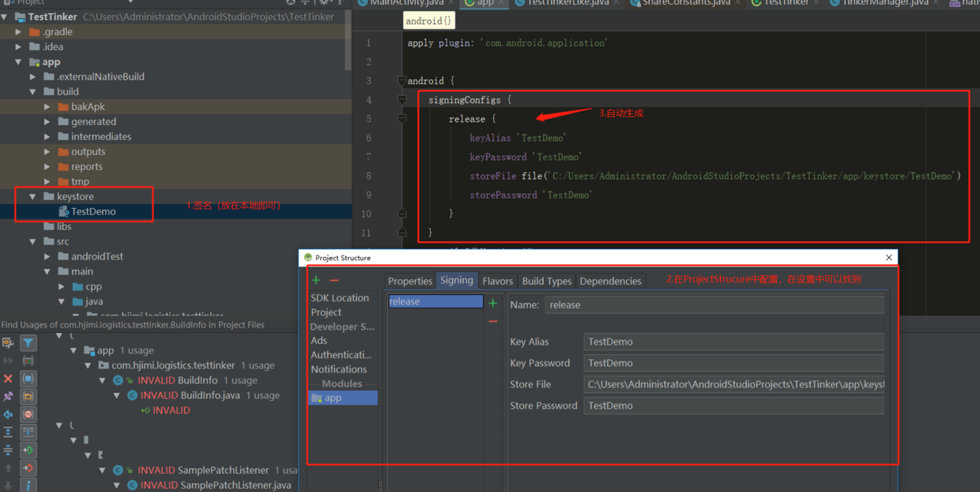Collapse the build folder
Screen dimensions: 980x492
tap(32, 92)
